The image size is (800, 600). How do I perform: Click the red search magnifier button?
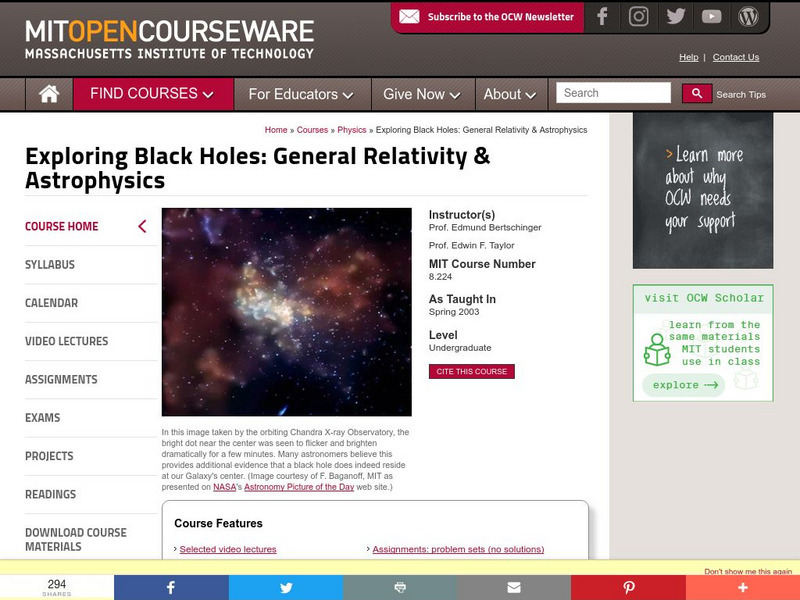[x=697, y=93]
